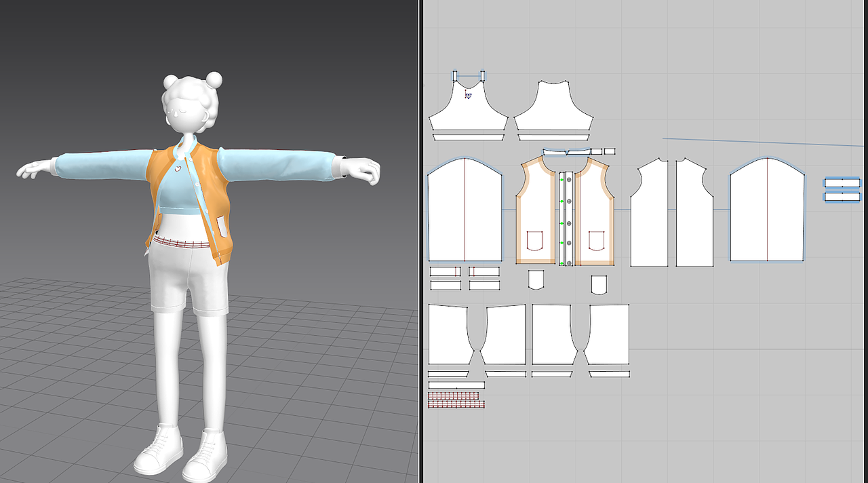The image size is (868, 483).
Task: Select band piece under back top pattern
Action: pos(553,137)
